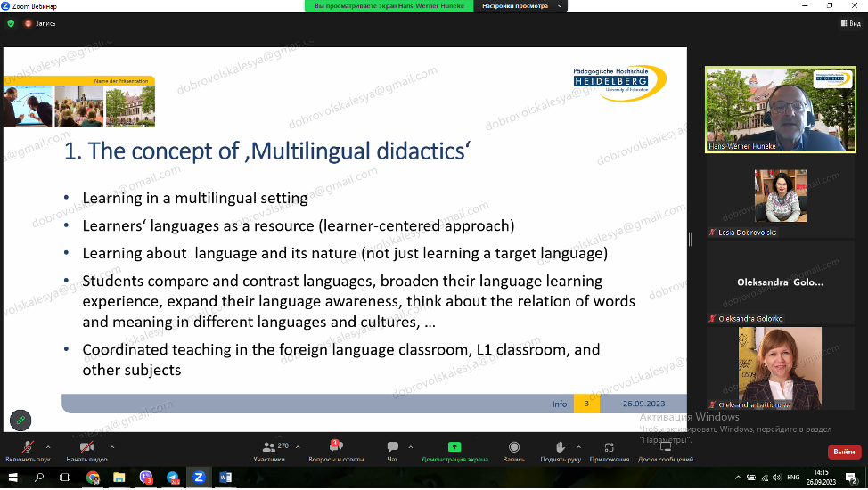Screen dimensions: 868x490
Task: Open Настройки просмотра view options dropdown
Action: (522, 5)
